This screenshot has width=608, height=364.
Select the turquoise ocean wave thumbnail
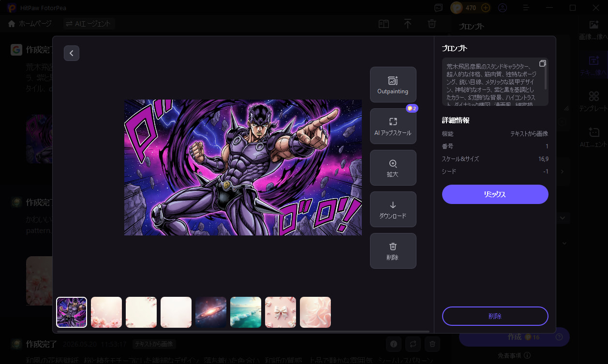click(x=246, y=312)
